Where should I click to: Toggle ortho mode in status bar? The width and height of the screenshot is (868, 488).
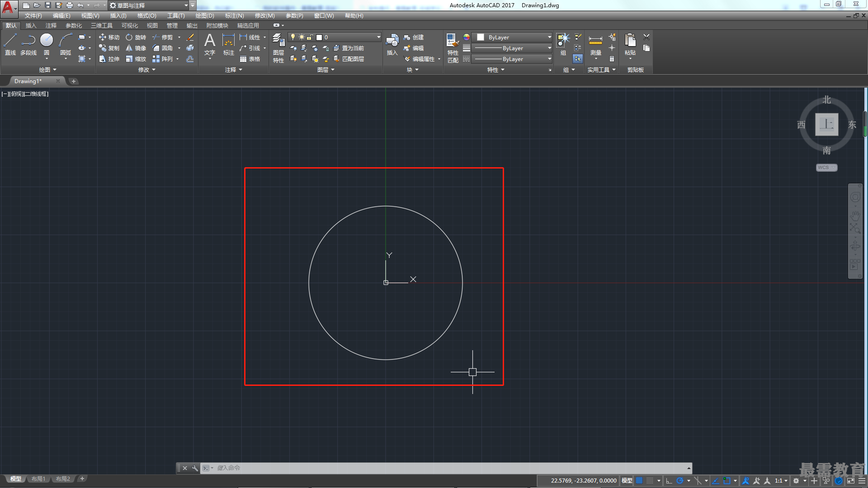669,481
